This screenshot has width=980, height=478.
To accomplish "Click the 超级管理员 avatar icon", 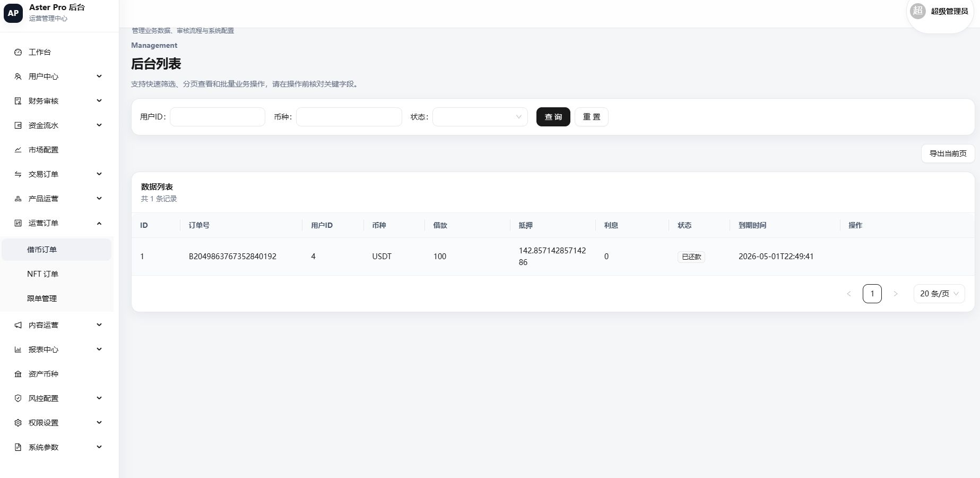I will coord(918,11).
